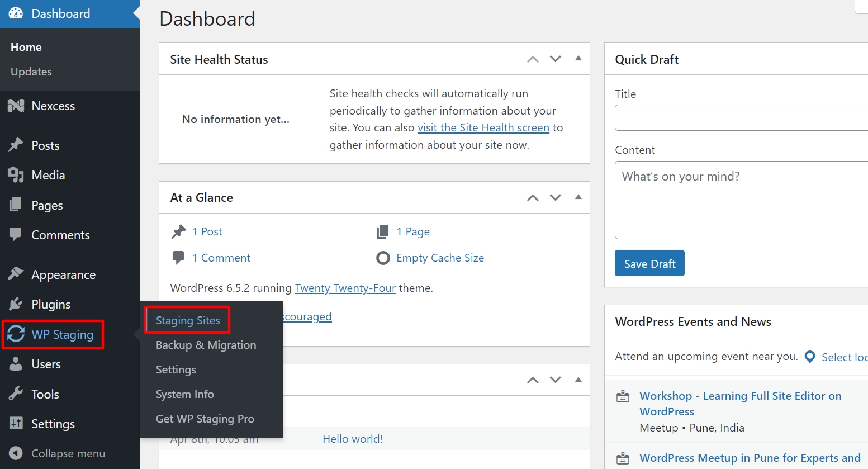Click the Appearance paintbrush icon
This screenshot has width=868, height=469.
click(x=16, y=274)
